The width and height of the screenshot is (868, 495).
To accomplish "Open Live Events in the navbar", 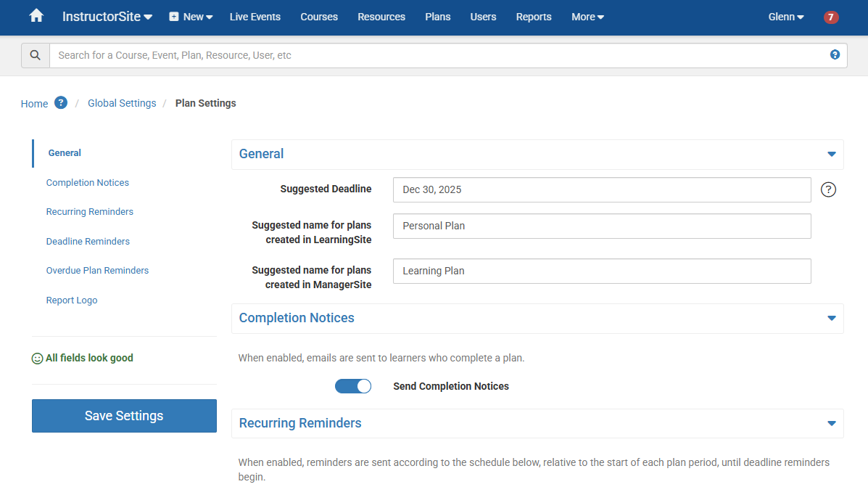I will pyautogui.click(x=255, y=17).
